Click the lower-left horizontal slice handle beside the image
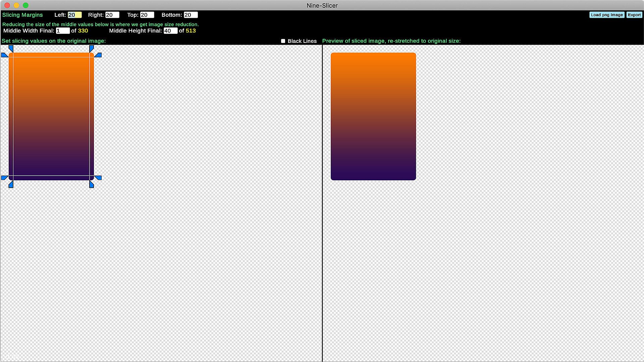Image resolution: width=644 pixels, height=362 pixels. (5, 178)
